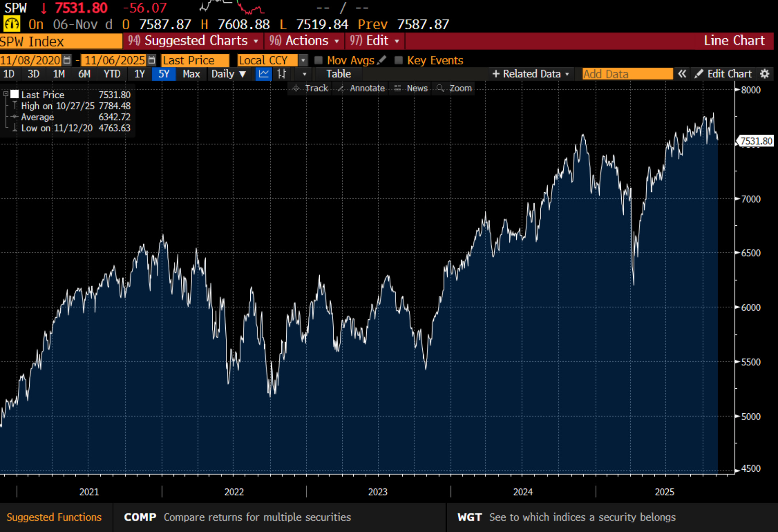Click the white Last Price color swatch
Viewport: 778px width, 532px height.
pos(15,94)
